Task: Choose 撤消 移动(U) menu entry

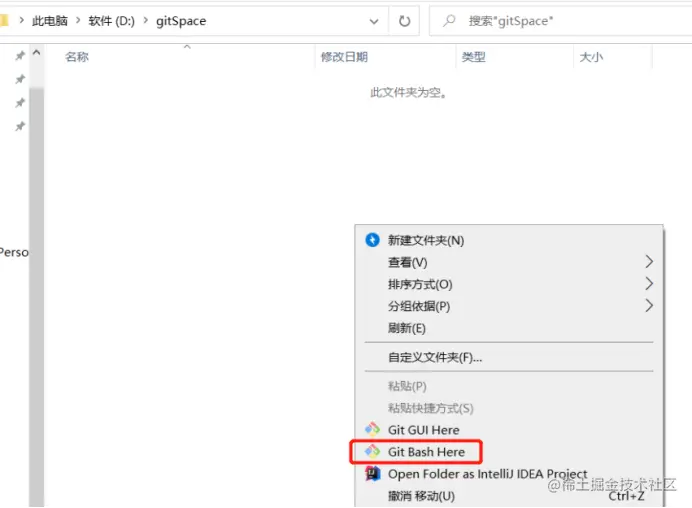Action: (x=509, y=496)
